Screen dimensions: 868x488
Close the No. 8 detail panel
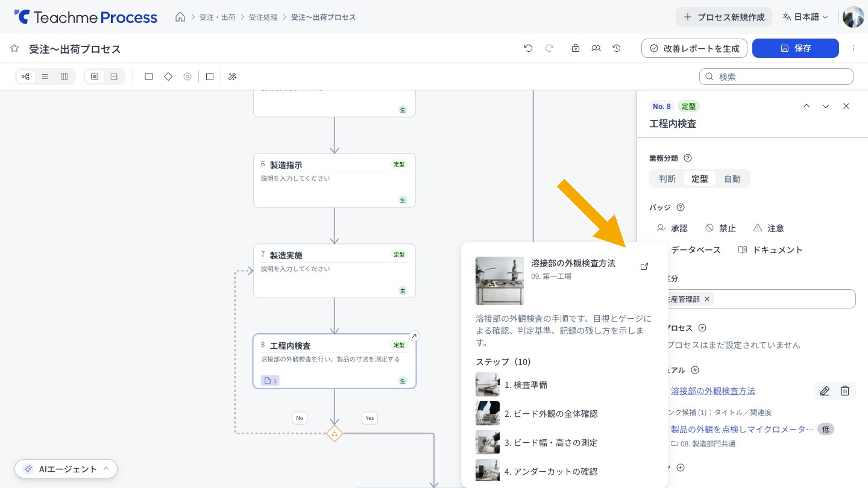pyautogui.click(x=846, y=106)
